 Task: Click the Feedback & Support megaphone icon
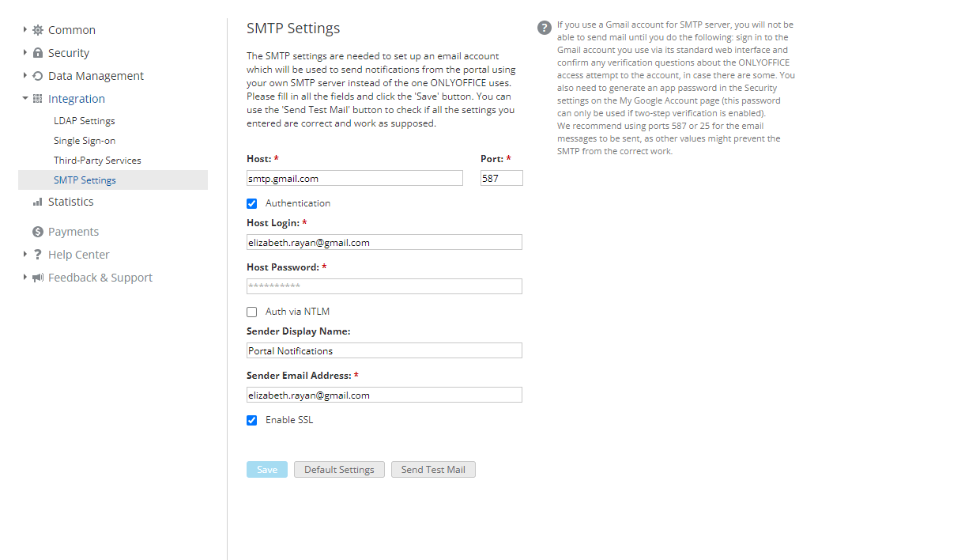36,277
